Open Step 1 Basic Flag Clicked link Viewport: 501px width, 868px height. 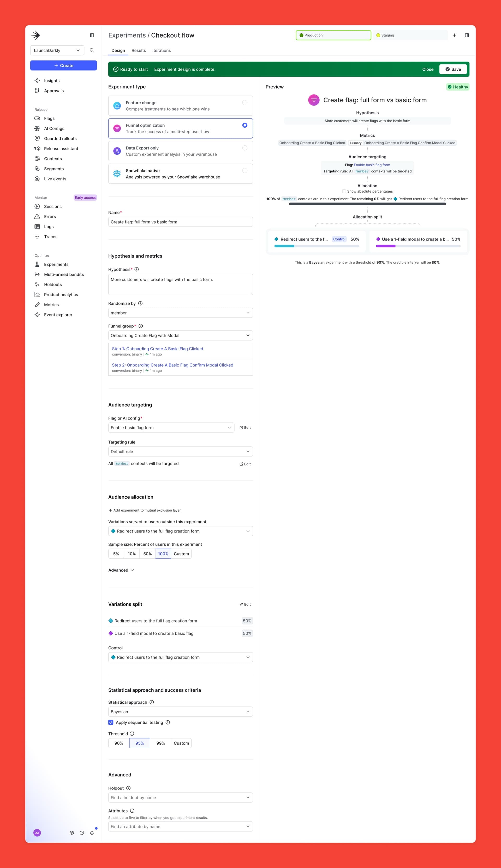(158, 349)
